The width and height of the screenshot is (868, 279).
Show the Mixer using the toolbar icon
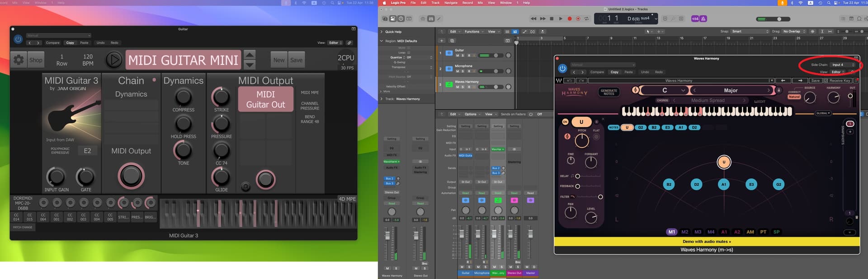[x=431, y=19]
